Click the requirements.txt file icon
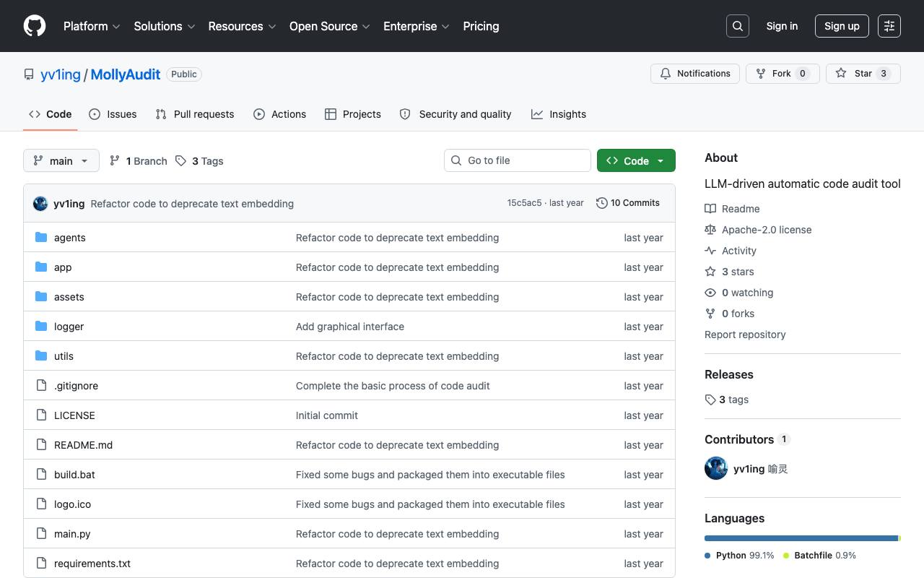Image resolution: width=924 pixels, height=578 pixels. (41, 564)
